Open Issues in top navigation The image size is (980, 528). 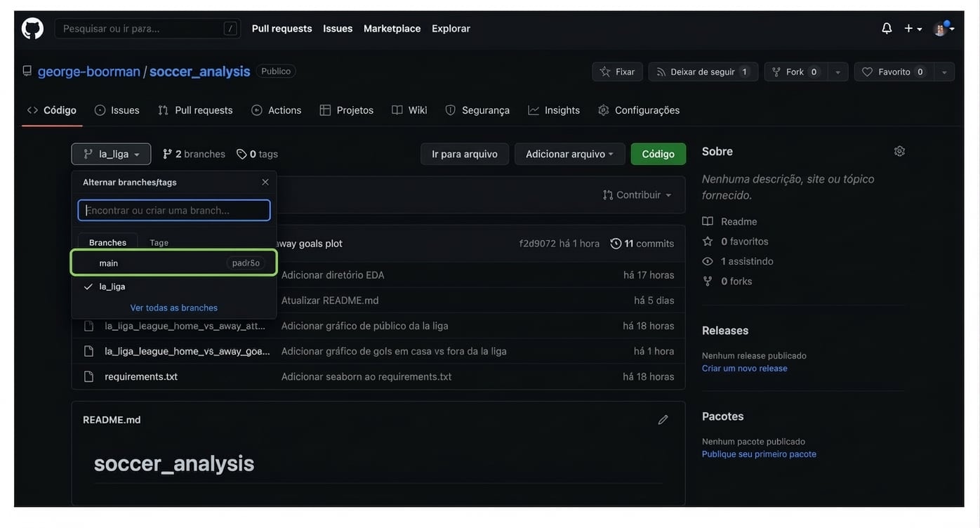[338, 29]
